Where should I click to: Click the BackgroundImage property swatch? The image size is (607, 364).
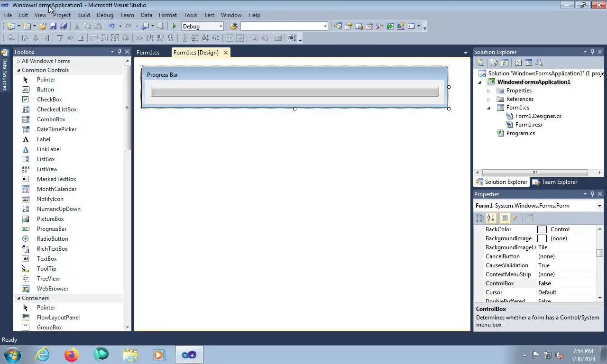pos(542,238)
